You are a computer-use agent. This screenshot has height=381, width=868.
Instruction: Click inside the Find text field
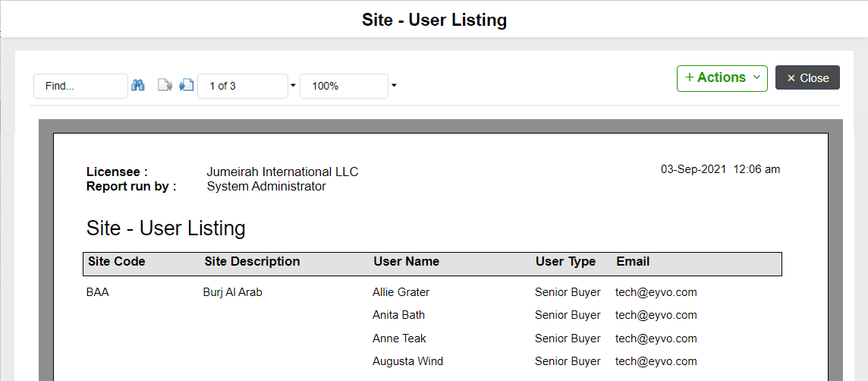(x=81, y=87)
